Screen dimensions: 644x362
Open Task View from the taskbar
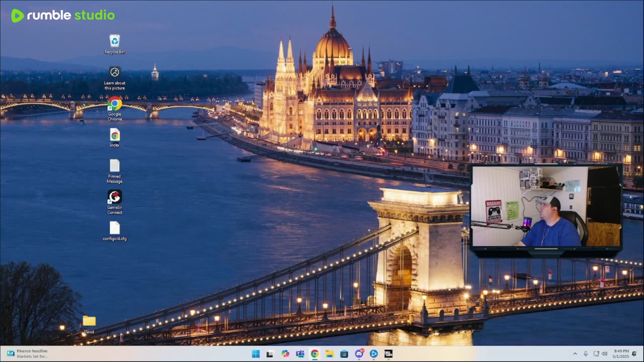pos(270,354)
